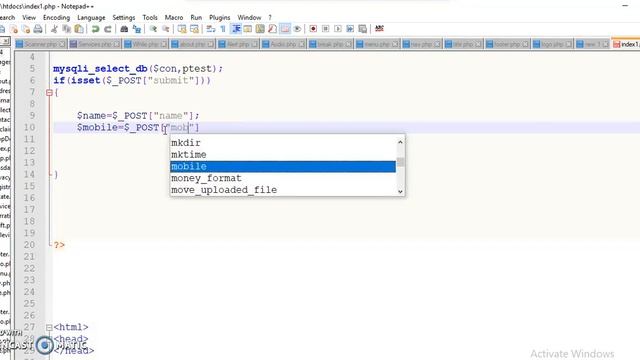Click the Zoom Out magnifier icon

point(166,29)
